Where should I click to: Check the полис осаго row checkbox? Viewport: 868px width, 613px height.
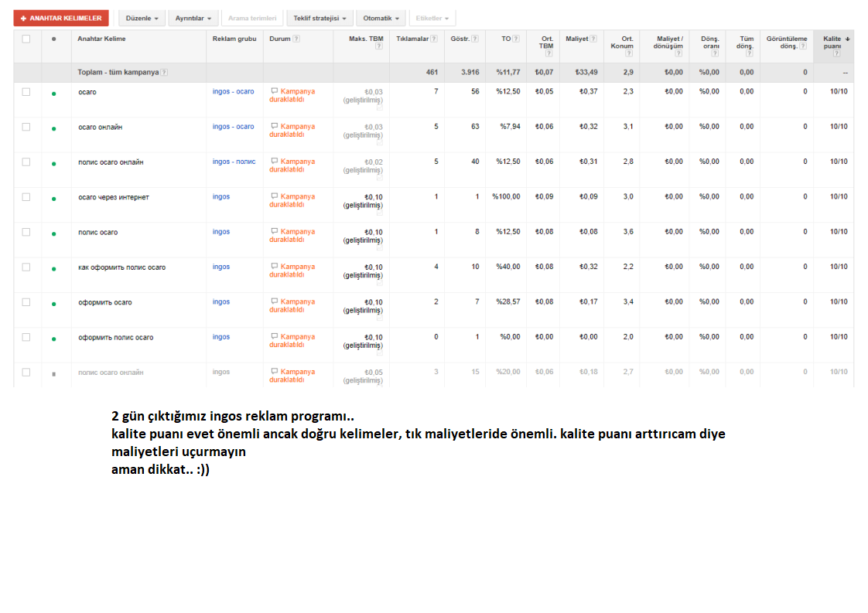(x=26, y=232)
